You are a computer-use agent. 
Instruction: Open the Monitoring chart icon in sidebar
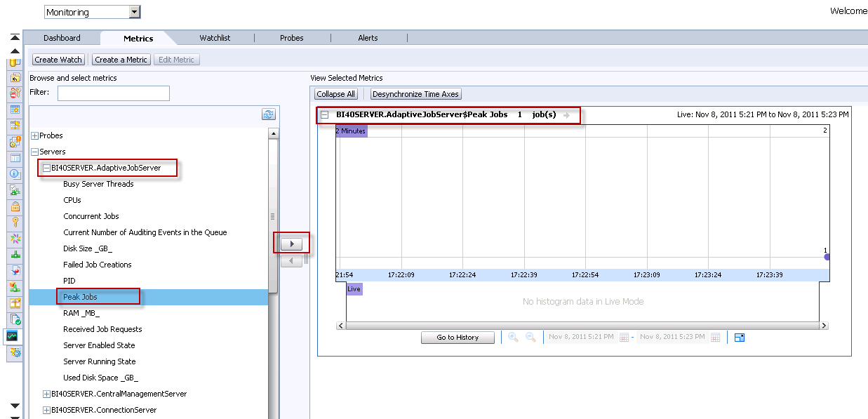[x=13, y=336]
